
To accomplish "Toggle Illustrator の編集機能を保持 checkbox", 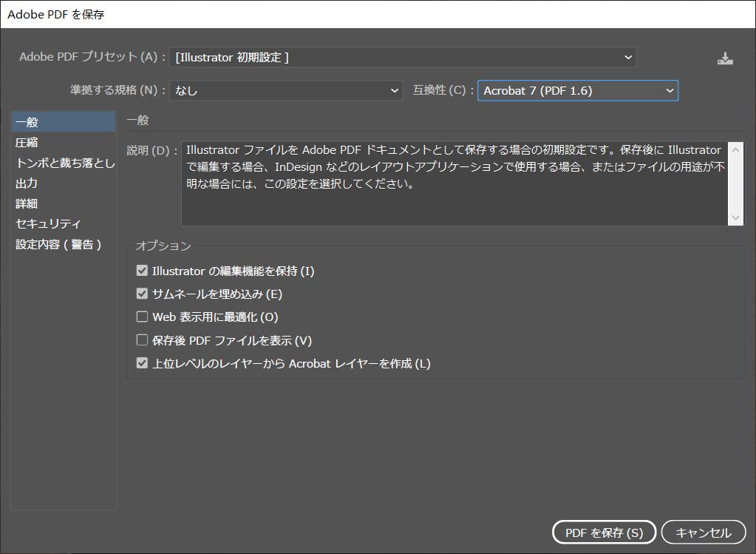I will click(x=142, y=271).
